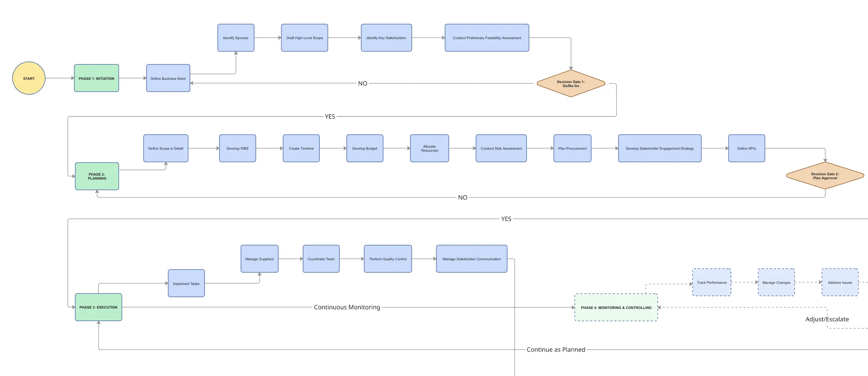The width and height of the screenshot is (868, 376).
Task: Click the yellow START circle node
Action: (x=29, y=78)
